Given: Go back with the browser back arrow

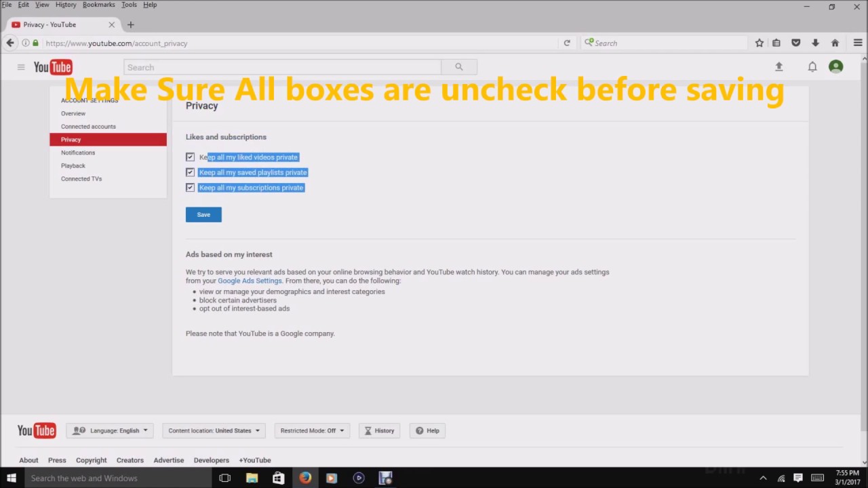Looking at the screenshot, I should point(10,43).
